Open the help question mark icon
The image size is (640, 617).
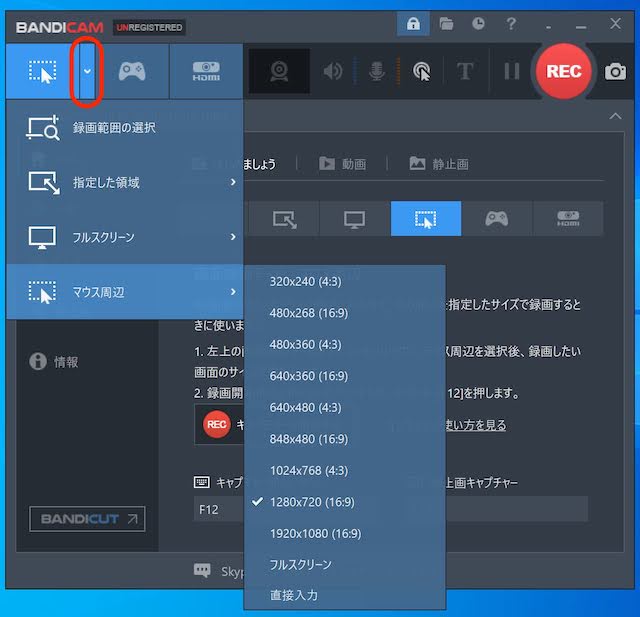pyautogui.click(x=511, y=24)
